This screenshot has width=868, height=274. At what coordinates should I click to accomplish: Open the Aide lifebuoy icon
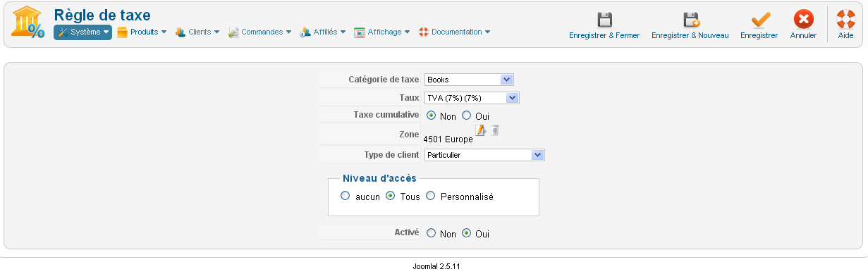(845, 20)
